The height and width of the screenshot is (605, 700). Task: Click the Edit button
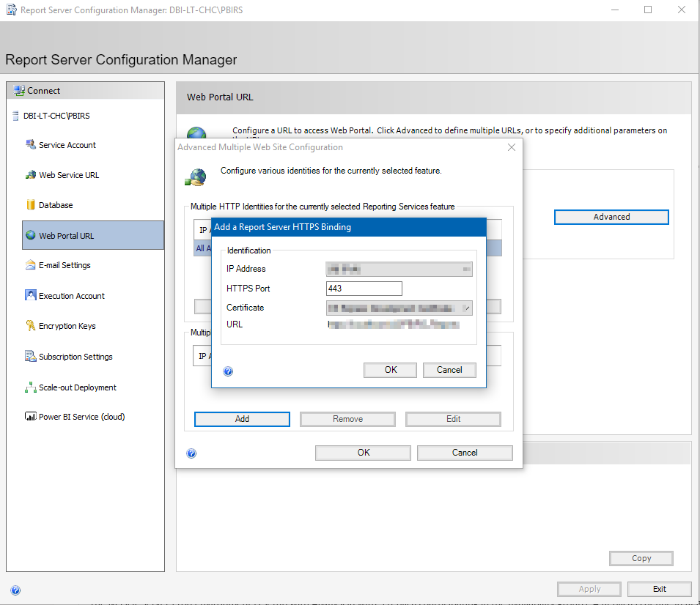(453, 419)
